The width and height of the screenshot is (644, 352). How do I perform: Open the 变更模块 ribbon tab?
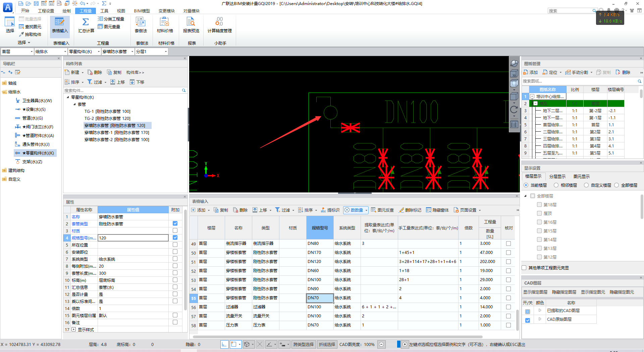pos(167,11)
